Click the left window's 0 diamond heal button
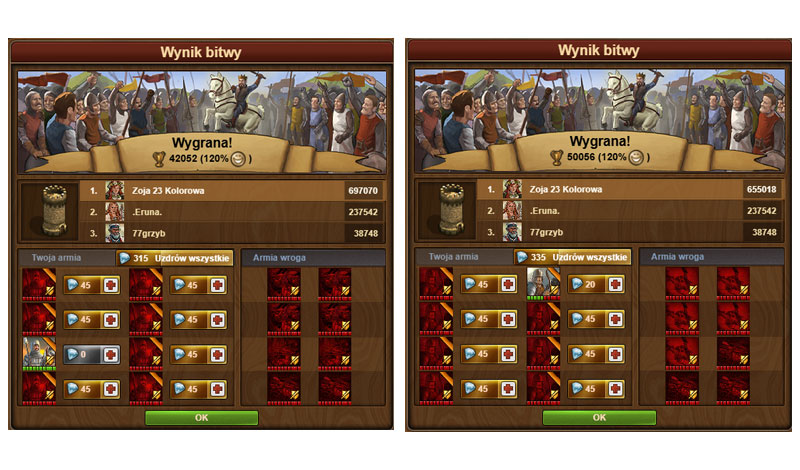The width and height of the screenshot is (800, 470). click(92, 355)
